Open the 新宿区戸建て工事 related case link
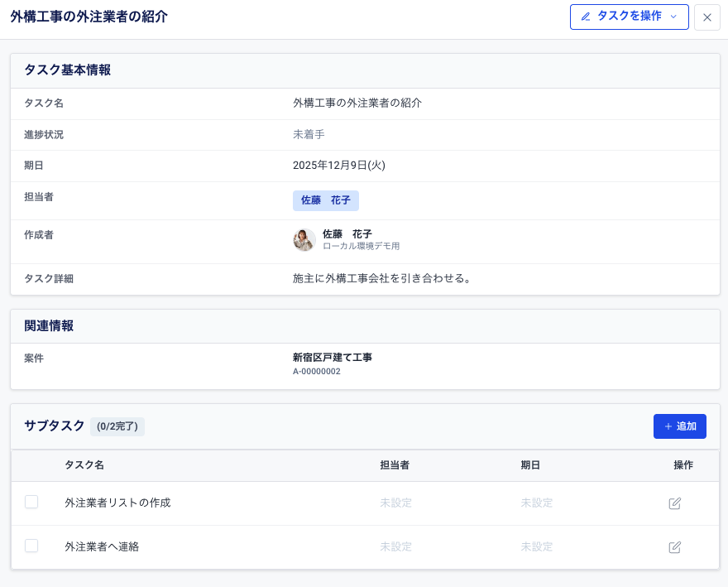 333,358
